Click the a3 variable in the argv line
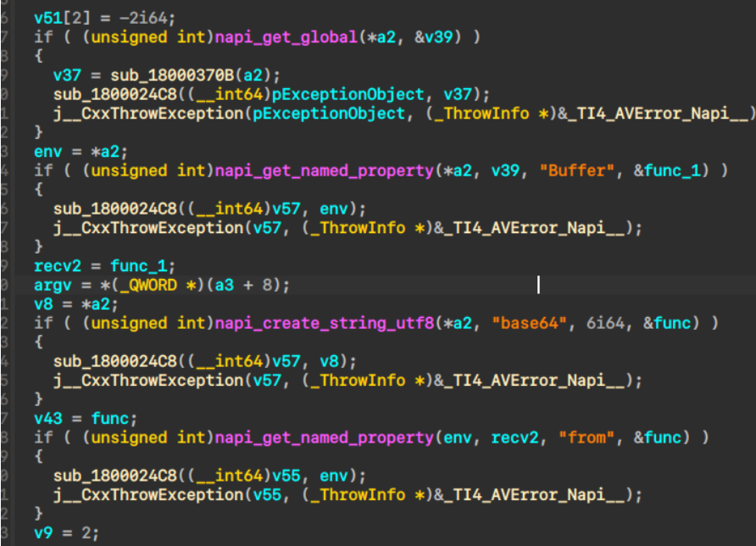Viewport: 756px width, 546px height. pos(225,285)
